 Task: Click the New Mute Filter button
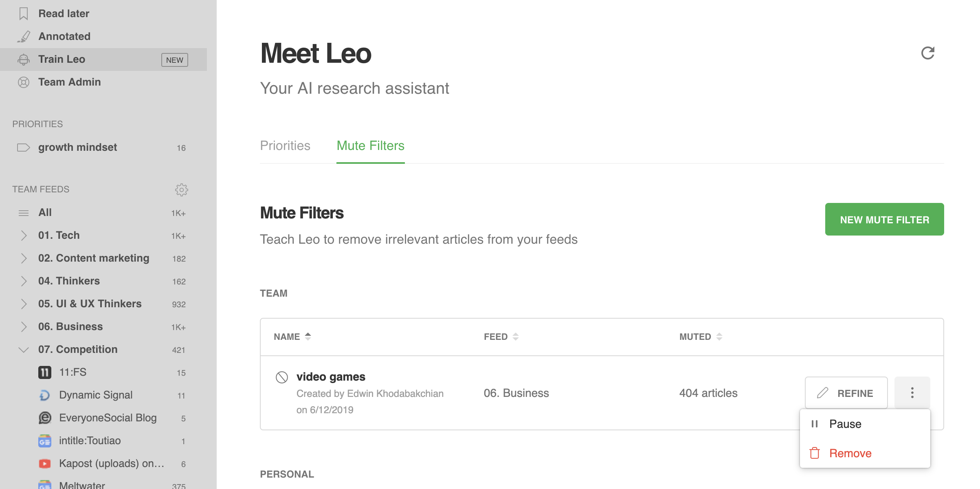click(884, 219)
